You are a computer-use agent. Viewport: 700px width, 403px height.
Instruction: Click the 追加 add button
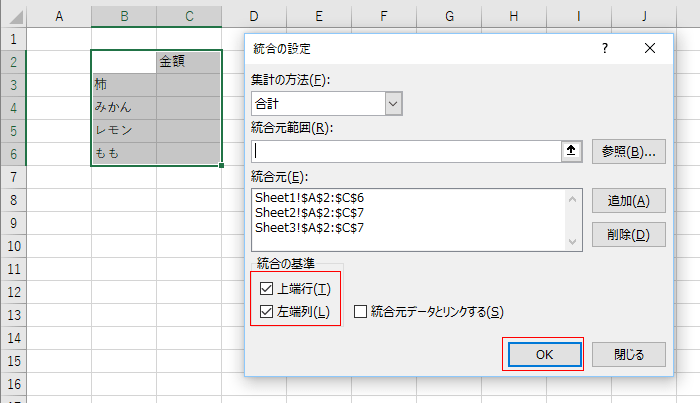pos(628,200)
